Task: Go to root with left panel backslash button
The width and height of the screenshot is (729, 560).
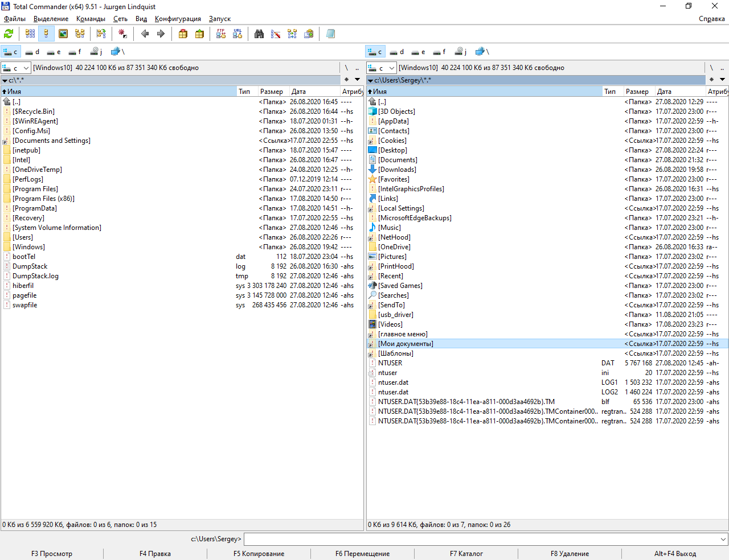Action: (x=346, y=68)
